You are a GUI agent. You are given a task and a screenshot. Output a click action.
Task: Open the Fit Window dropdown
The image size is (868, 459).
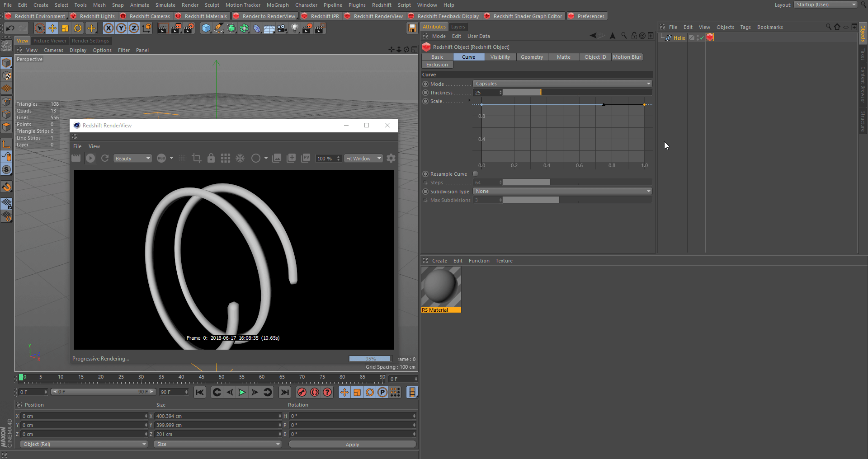point(363,159)
